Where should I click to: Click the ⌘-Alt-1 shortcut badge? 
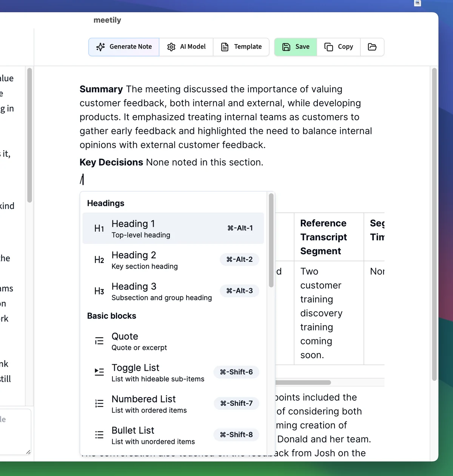coord(240,228)
